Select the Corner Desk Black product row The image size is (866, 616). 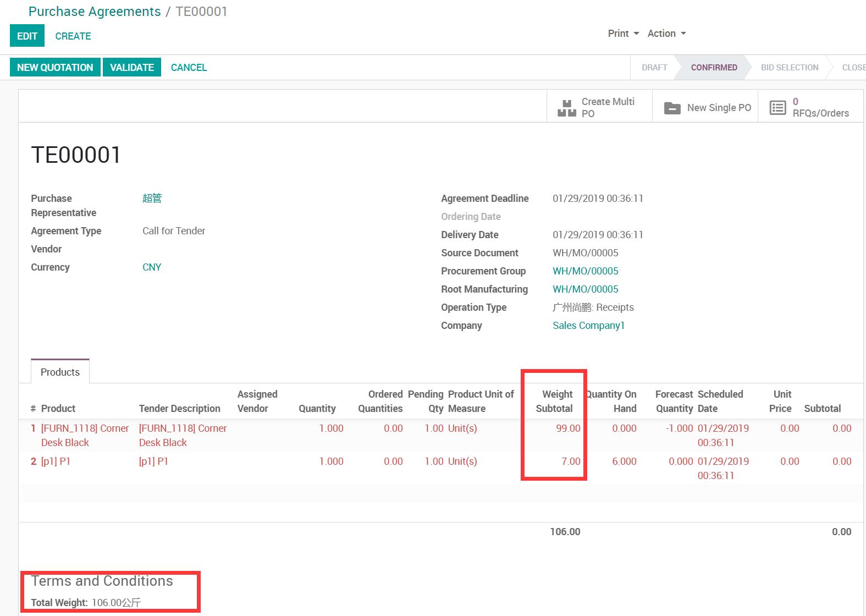point(85,435)
